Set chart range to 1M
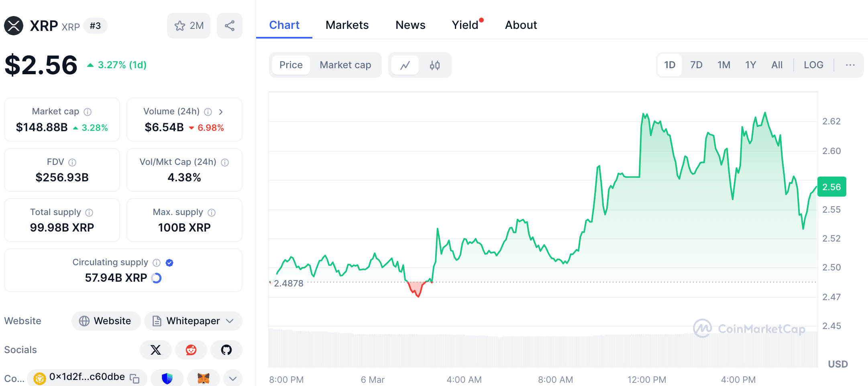The width and height of the screenshot is (868, 386). pyautogui.click(x=724, y=65)
